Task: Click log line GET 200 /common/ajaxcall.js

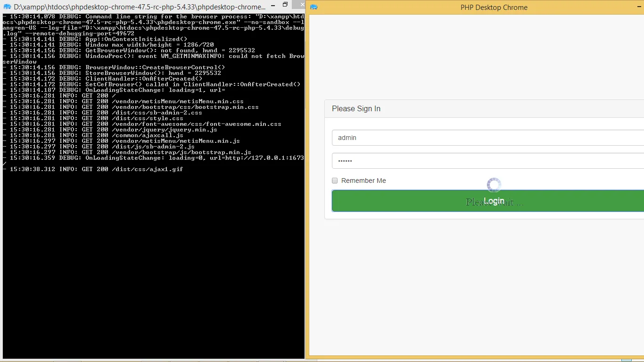Action: pos(93,135)
